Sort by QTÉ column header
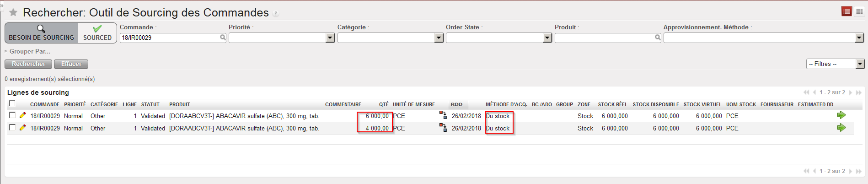This screenshot has width=868, height=184. 384,104
